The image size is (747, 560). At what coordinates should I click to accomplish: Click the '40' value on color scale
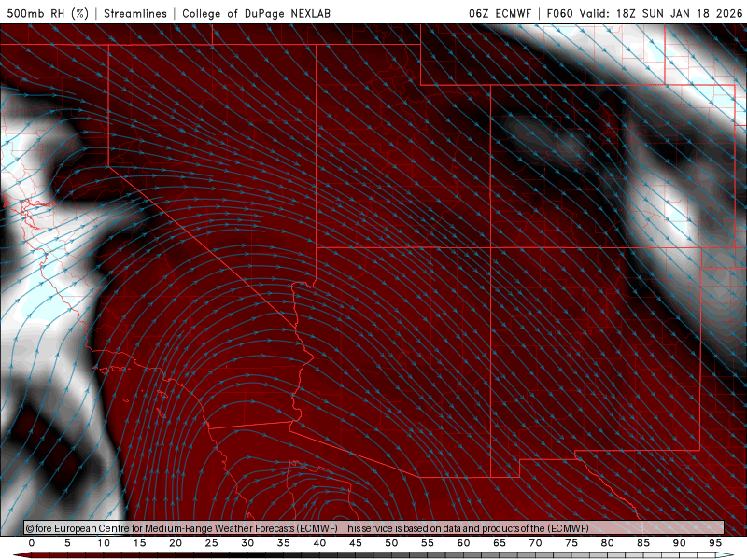pyautogui.click(x=319, y=543)
